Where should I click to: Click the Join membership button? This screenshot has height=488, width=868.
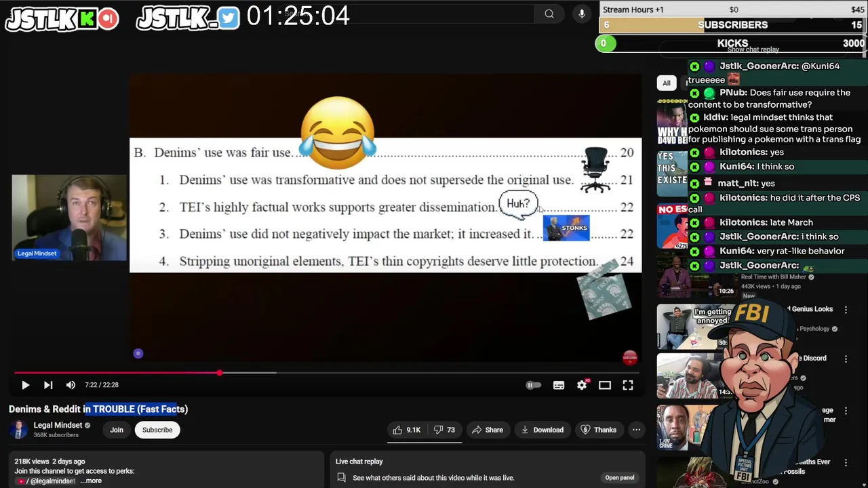117,430
